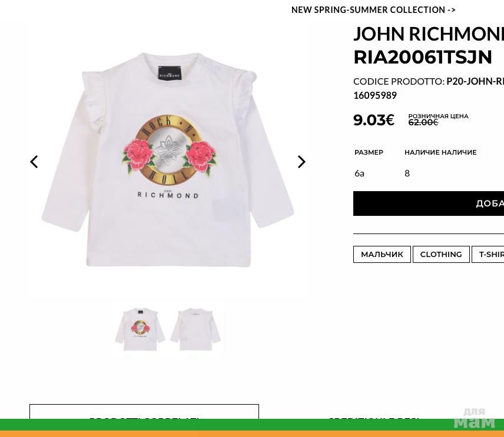Open the outlined tab below the thumbnails

(x=144, y=412)
